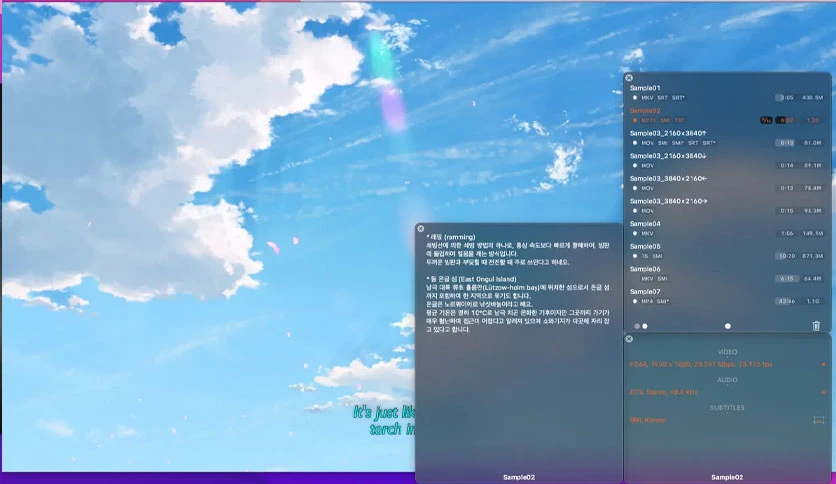Toggle the dot beside Sample05's TS tag
836x484 pixels.
coord(634,256)
